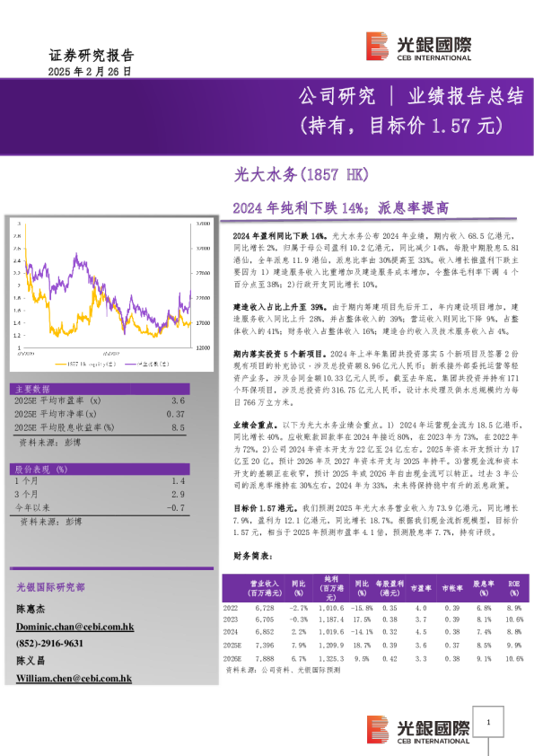Click the net profit cell 1,010.6
This screenshot has height=756, width=534.
(x=331, y=609)
